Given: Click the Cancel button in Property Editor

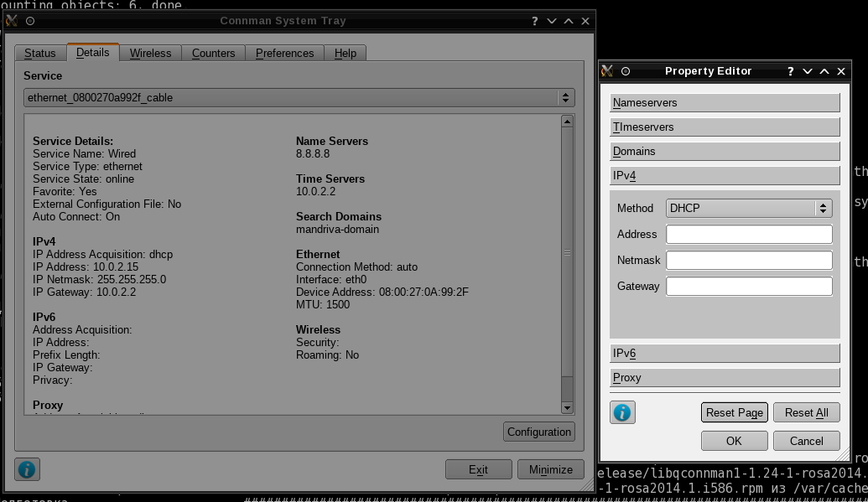Looking at the screenshot, I should [806, 441].
